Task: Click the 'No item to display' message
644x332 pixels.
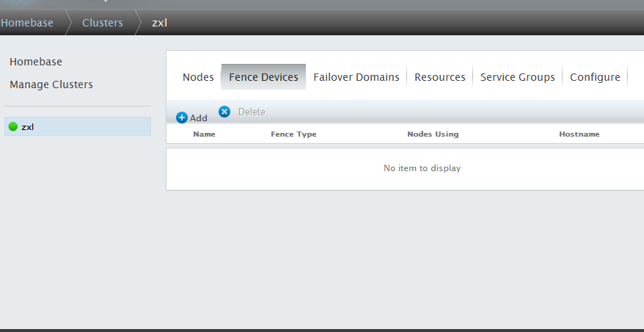Action: click(x=422, y=168)
